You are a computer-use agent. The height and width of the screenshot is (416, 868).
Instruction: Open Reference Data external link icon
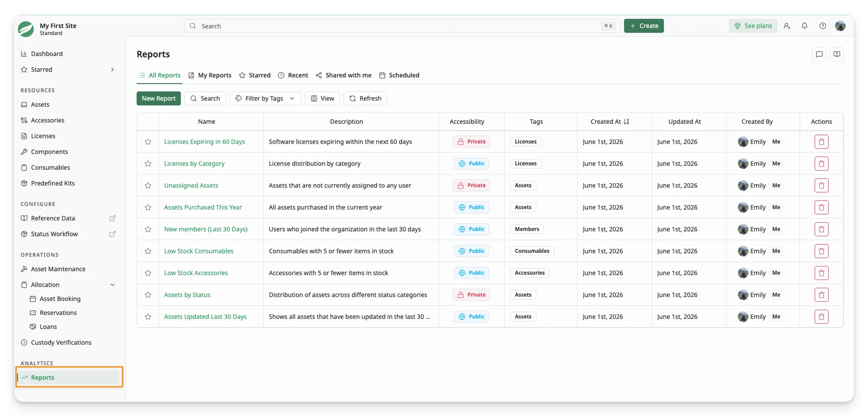click(113, 218)
